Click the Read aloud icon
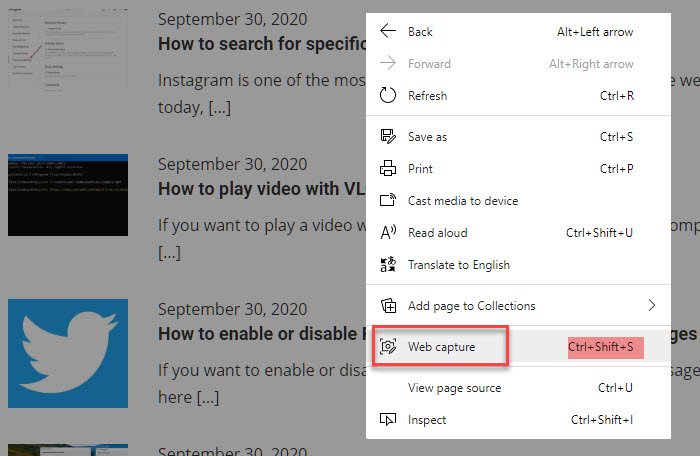The width and height of the screenshot is (700, 456). pos(388,233)
